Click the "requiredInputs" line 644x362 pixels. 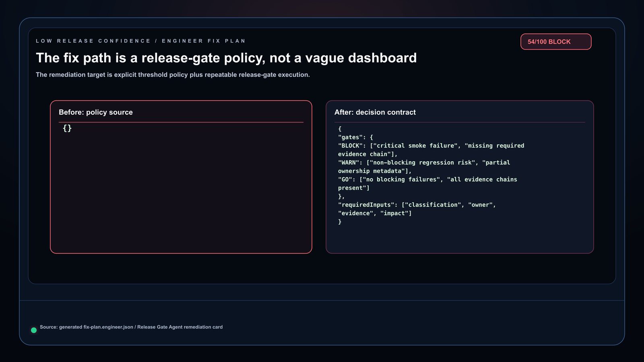[417, 205]
